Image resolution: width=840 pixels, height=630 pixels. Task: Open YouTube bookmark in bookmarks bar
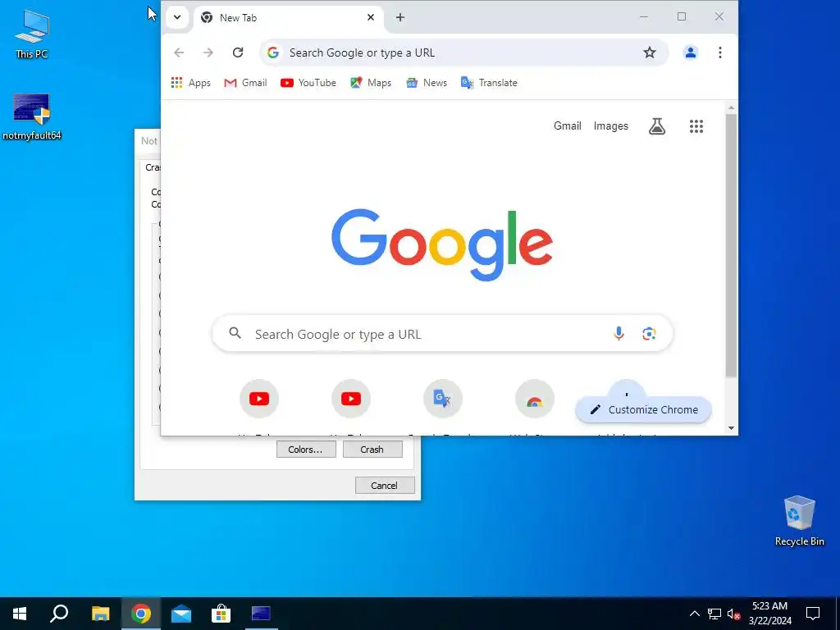tap(308, 83)
